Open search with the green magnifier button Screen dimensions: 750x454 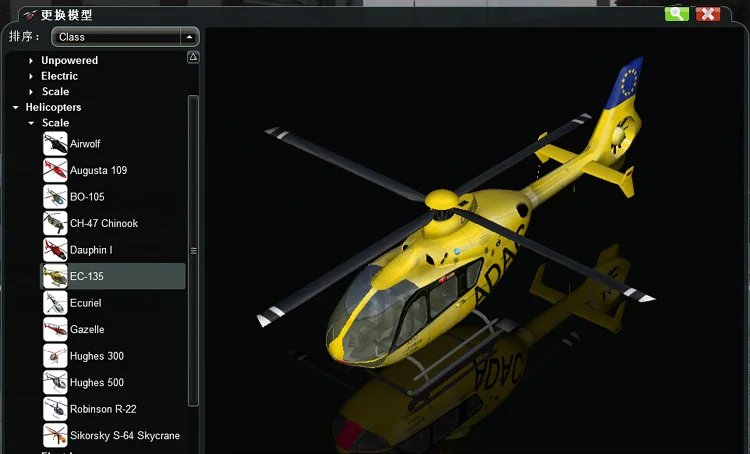(x=676, y=14)
